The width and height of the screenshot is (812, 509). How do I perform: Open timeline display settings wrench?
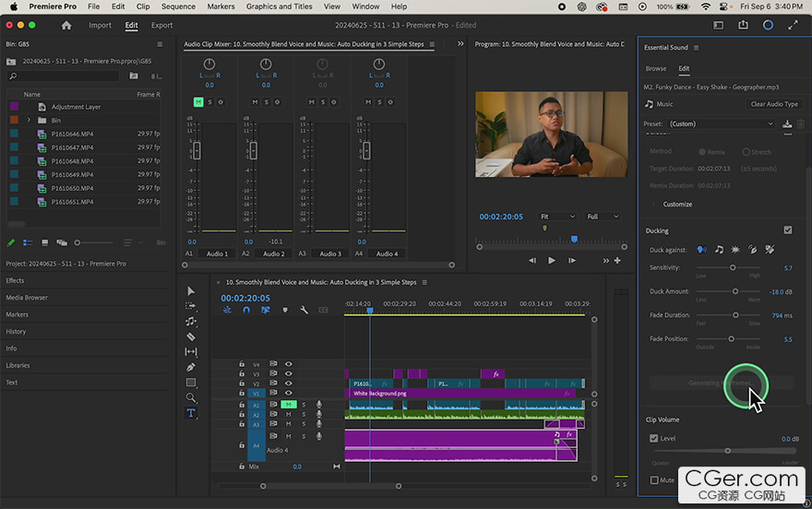pos(304,310)
